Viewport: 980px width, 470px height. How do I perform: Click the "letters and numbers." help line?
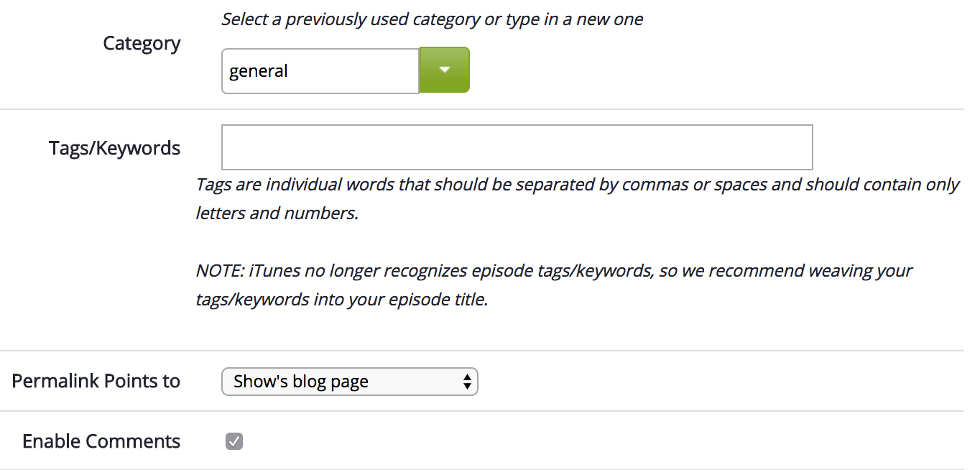[277, 213]
